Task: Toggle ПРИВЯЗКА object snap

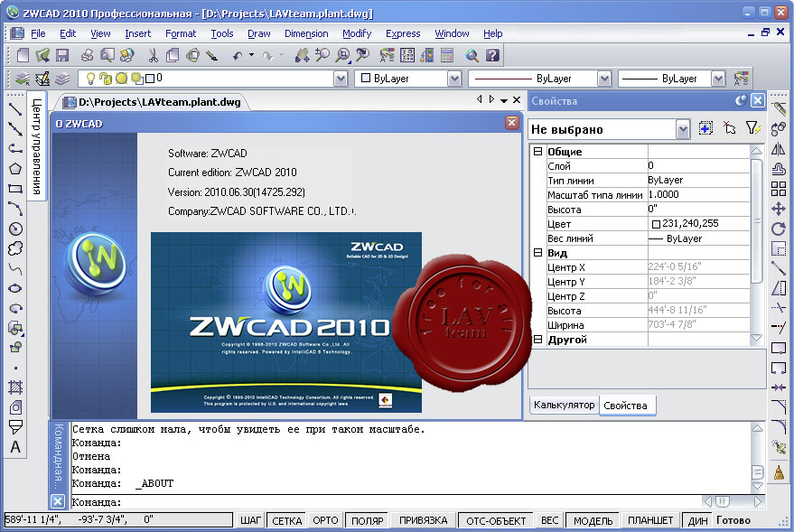Action: point(424,520)
